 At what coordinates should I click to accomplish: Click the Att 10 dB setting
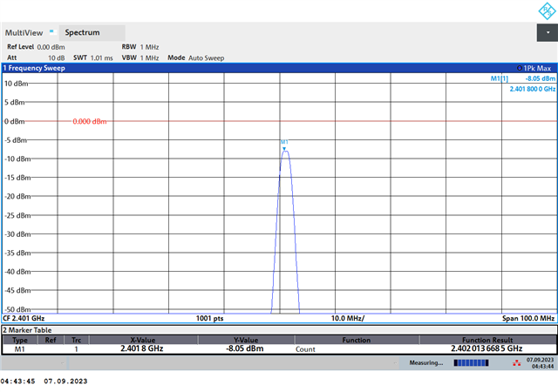tap(36, 57)
